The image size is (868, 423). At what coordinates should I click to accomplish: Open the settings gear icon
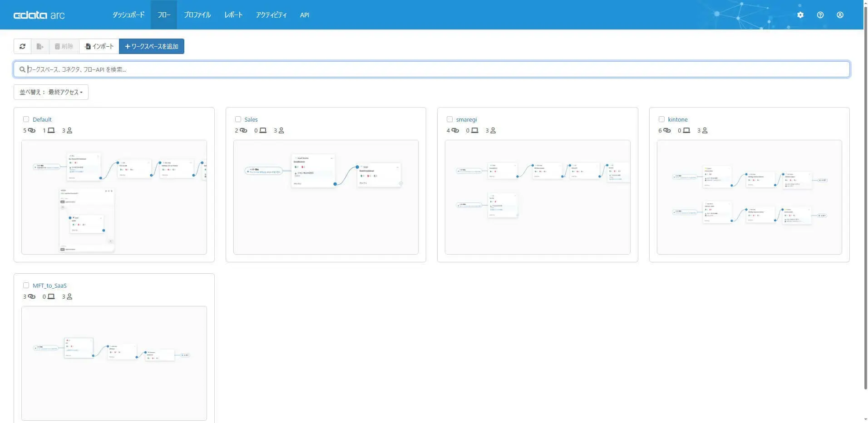(x=800, y=15)
